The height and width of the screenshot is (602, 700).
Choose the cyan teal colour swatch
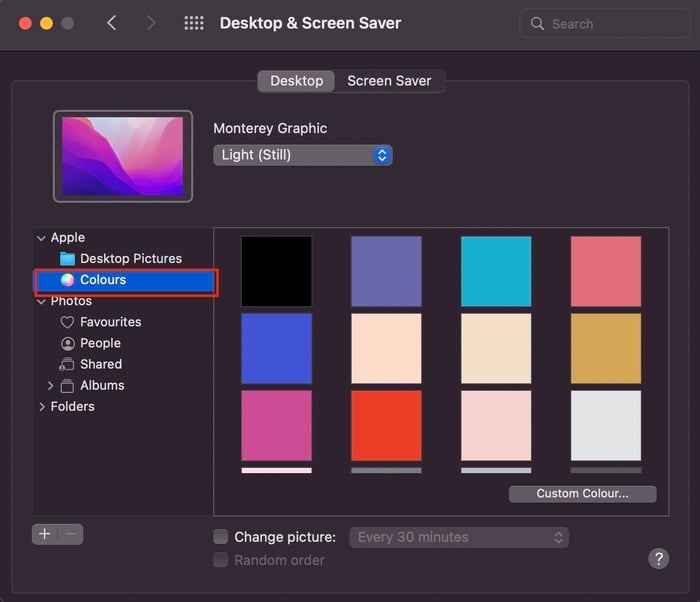(x=496, y=272)
